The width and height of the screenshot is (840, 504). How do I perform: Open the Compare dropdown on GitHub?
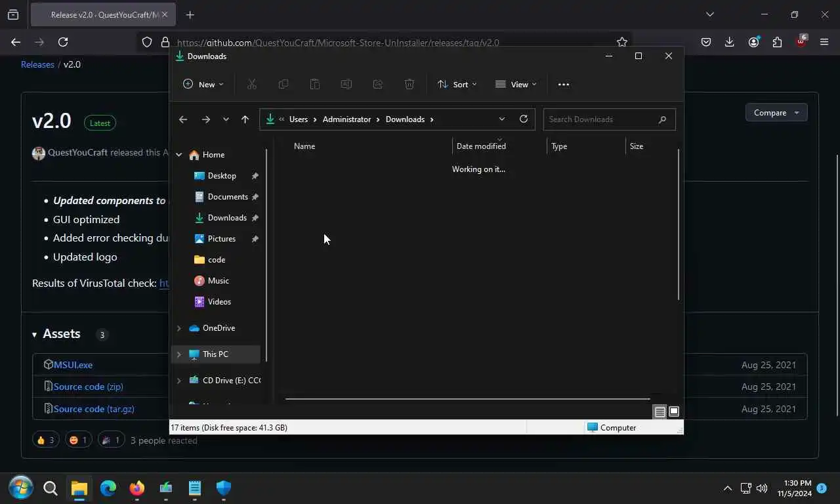pyautogui.click(x=776, y=112)
